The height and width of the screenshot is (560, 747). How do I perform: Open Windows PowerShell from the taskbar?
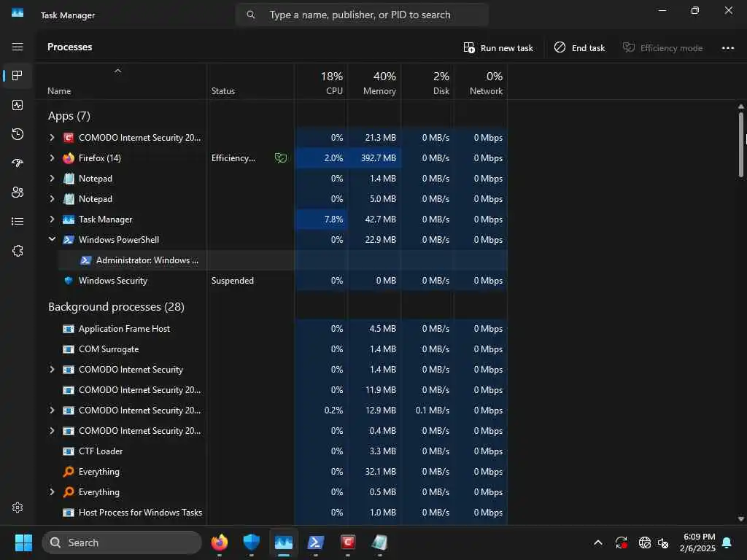coord(315,542)
